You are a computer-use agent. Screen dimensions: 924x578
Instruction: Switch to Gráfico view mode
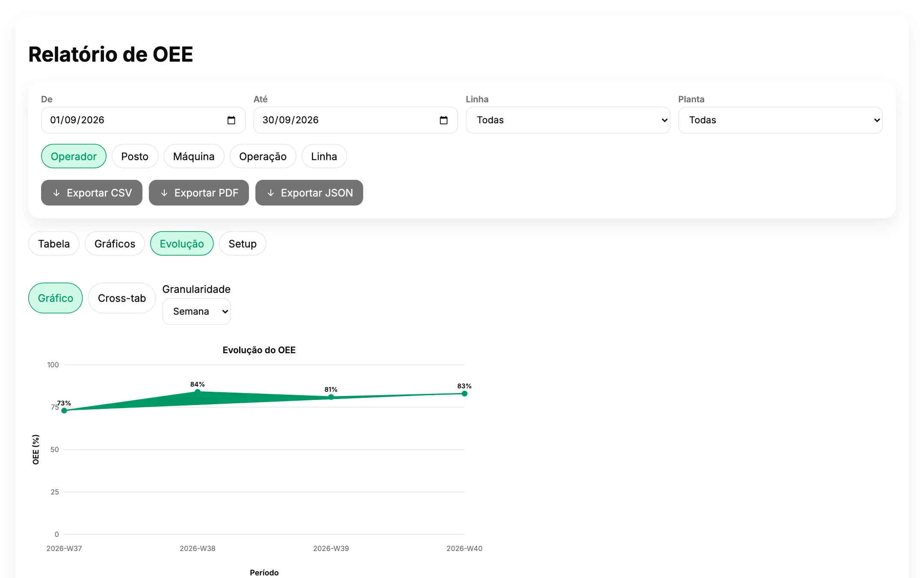pyautogui.click(x=56, y=298)
